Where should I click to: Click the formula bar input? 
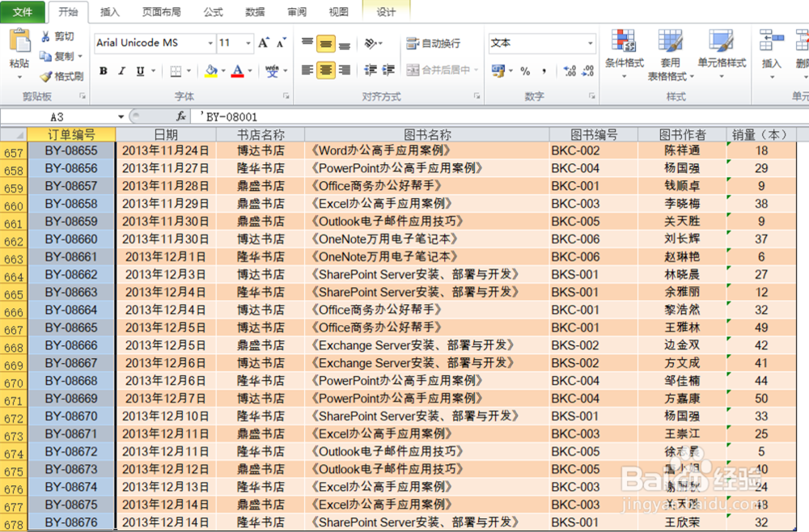pyautogui.click(x=499, y=117)
